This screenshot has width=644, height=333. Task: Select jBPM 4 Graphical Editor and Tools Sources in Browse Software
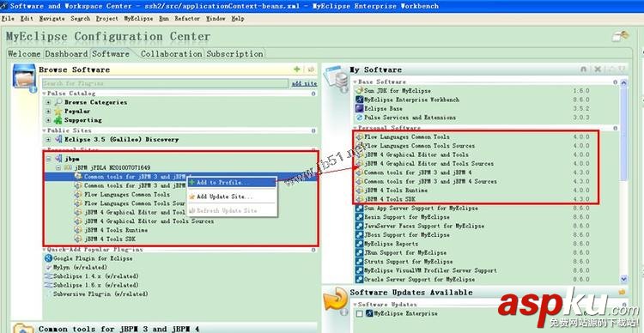coord(149,221)
